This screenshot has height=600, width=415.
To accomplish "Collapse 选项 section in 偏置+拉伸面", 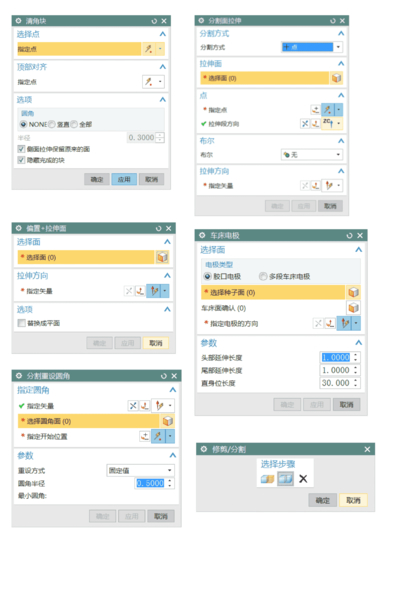I will (167, 309).
